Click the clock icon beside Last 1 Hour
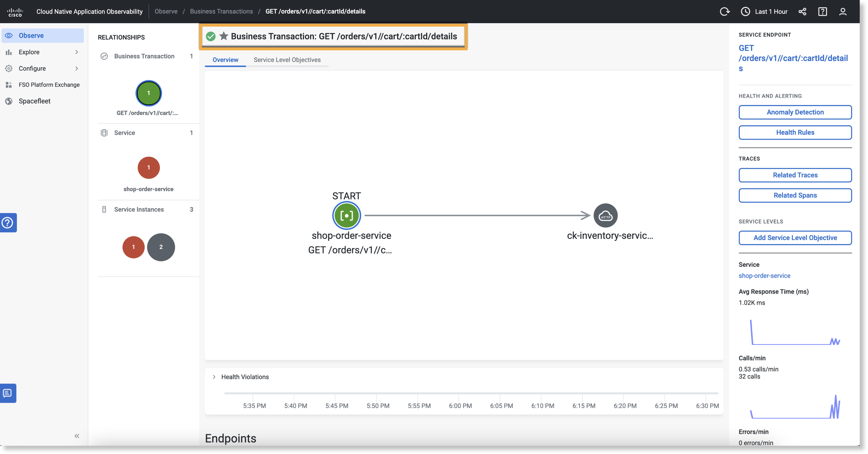Screen dimensions: 868x454 point(745,12)
